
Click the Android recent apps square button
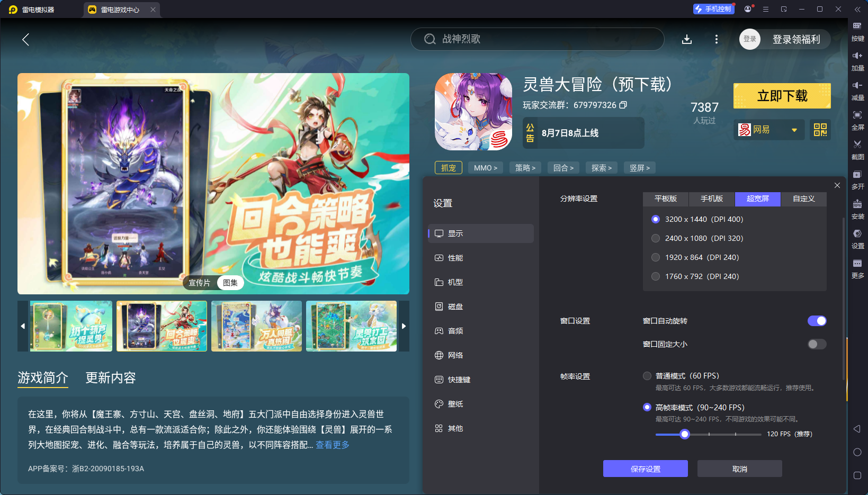[x=857, y=475]
